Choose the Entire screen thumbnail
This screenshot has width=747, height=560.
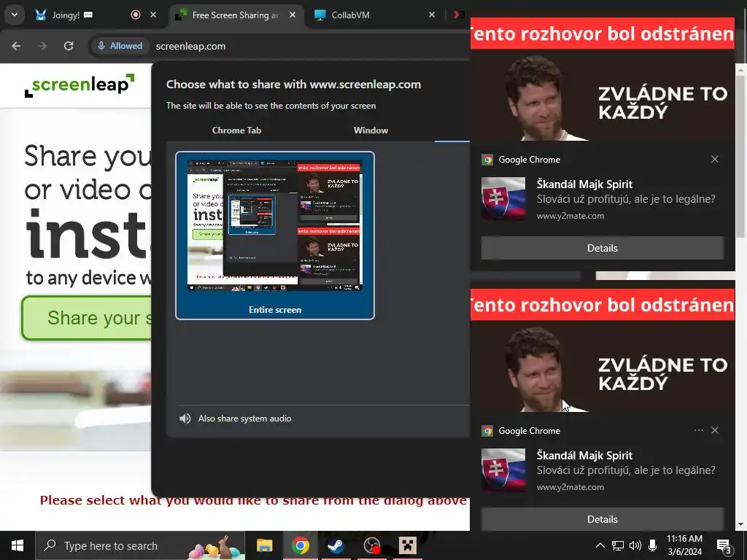pos(275,236)
